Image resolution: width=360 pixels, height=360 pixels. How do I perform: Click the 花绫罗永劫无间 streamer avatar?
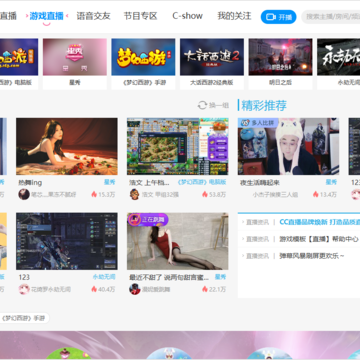point(24,289)
